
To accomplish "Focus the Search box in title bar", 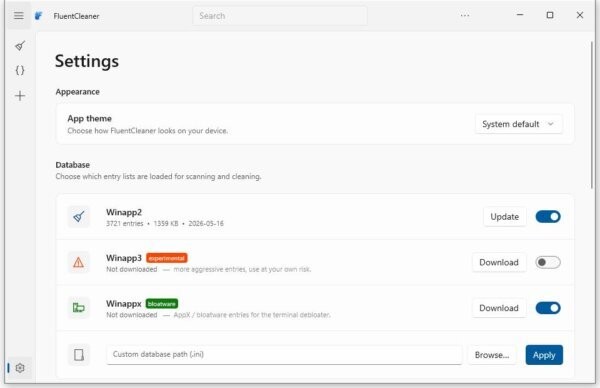I will click(x=280, y=16).
